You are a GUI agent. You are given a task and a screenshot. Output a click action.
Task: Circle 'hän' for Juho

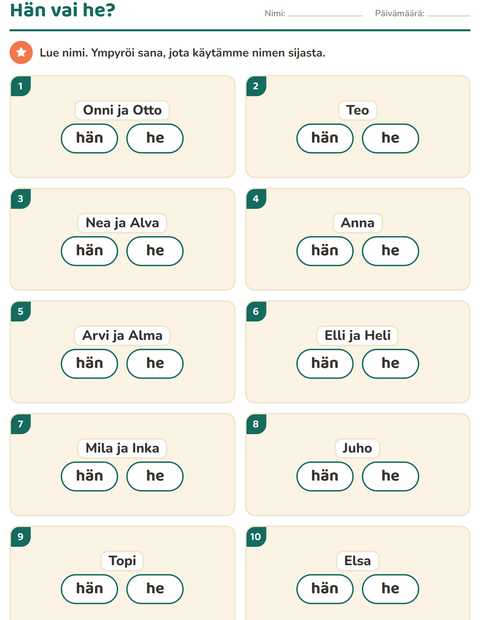[325, 476]
